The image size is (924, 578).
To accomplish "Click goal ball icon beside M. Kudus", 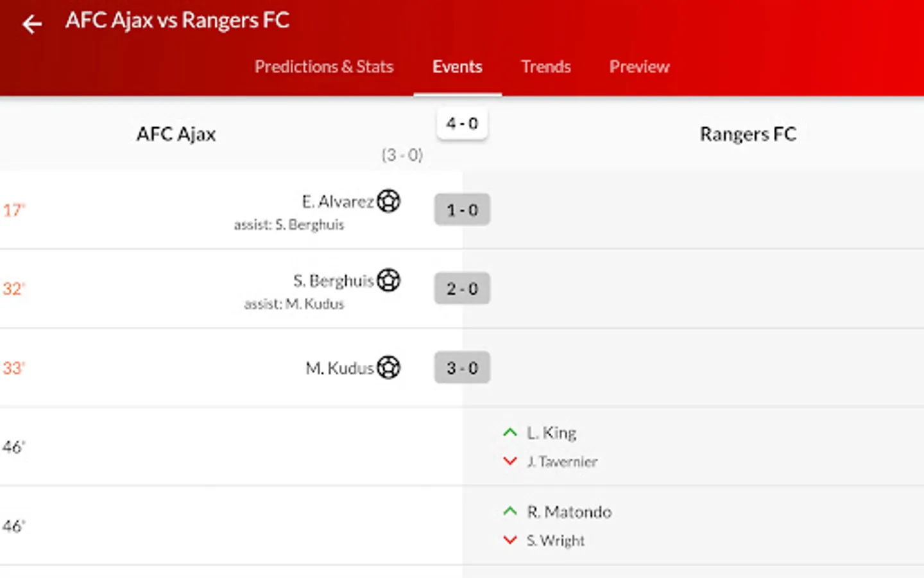I will click(388, 367).
